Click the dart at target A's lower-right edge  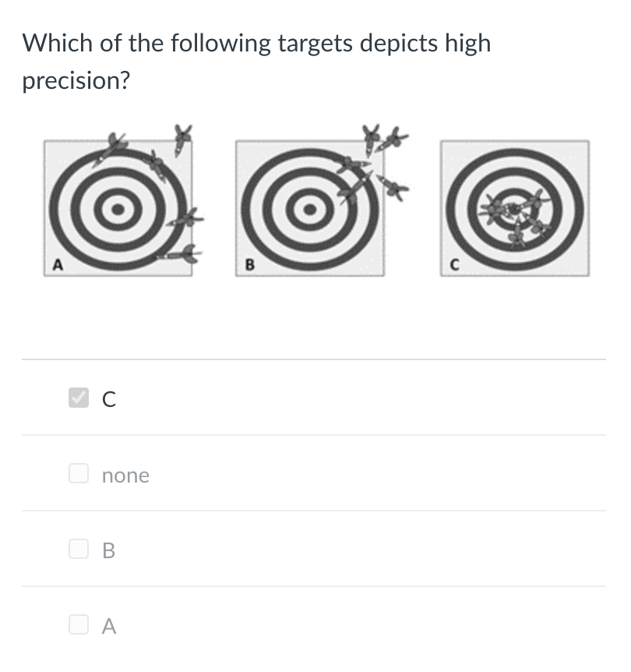tap(179, 255)
